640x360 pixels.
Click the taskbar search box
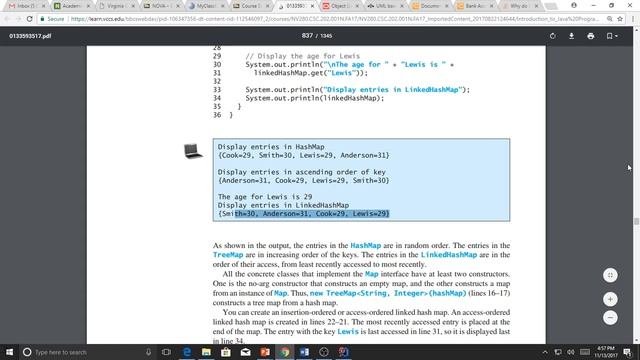pyautogui.click(x=88, y=352)
